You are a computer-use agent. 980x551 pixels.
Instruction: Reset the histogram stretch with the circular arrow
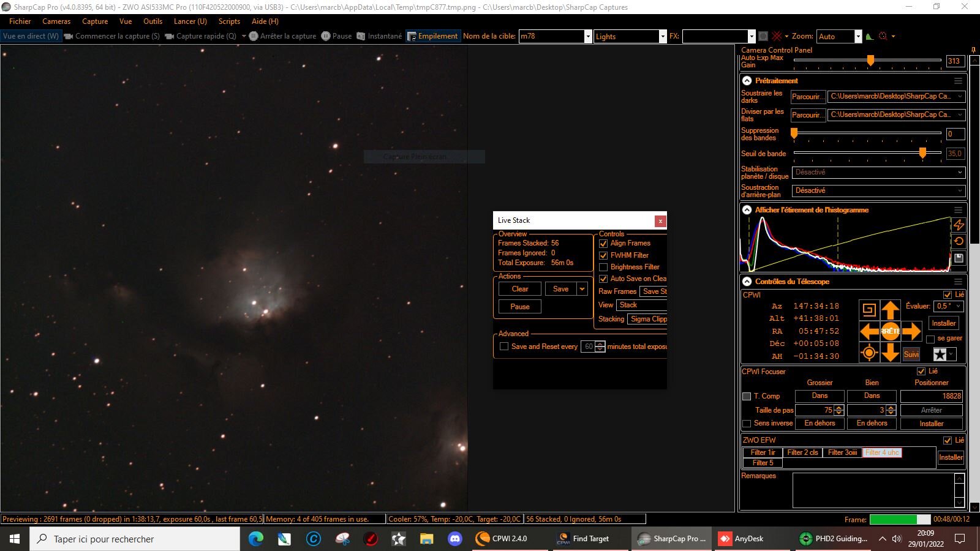(x=959, y=241)
